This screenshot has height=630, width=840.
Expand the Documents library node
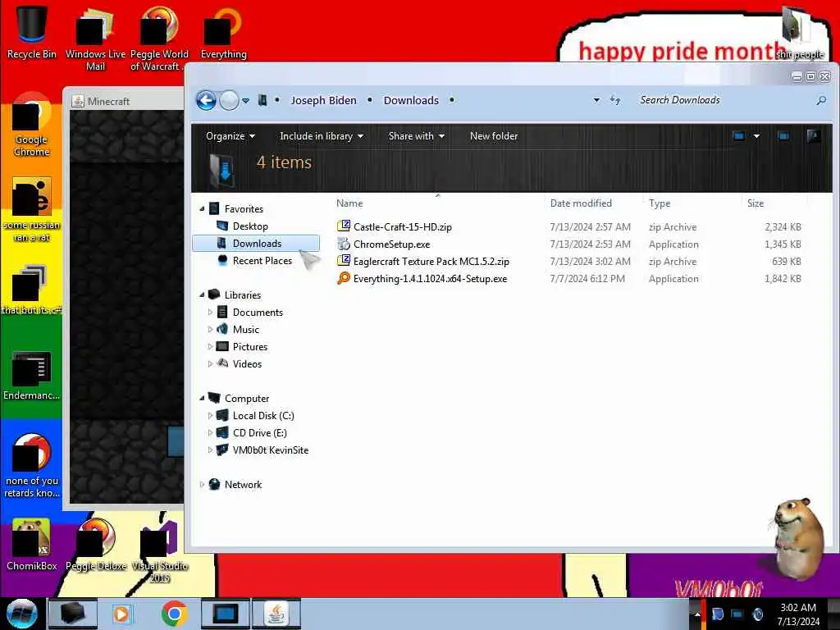[x=210, y=312]
